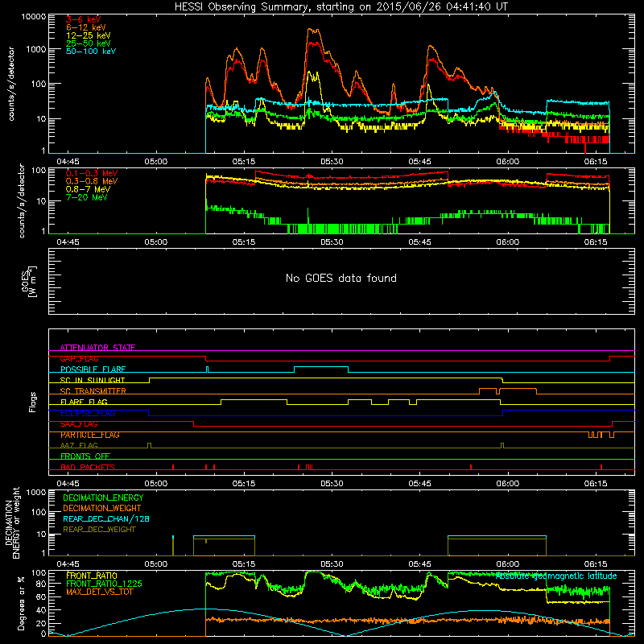This screenshot has height=644, width=644.
Task: Pick the SC_TRANSMITTER flag label
Action: click(x=93, y=391)
